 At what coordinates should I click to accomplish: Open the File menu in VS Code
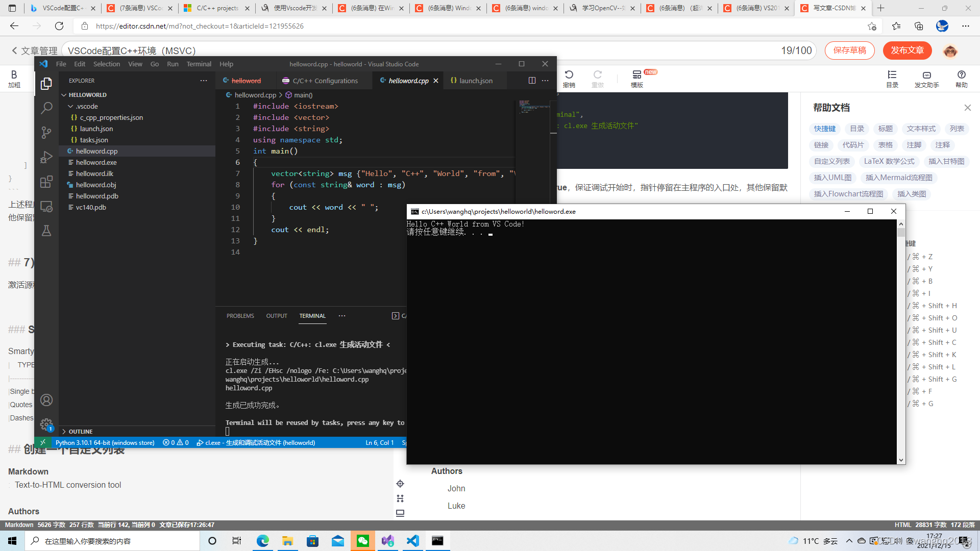pos(61,64)
